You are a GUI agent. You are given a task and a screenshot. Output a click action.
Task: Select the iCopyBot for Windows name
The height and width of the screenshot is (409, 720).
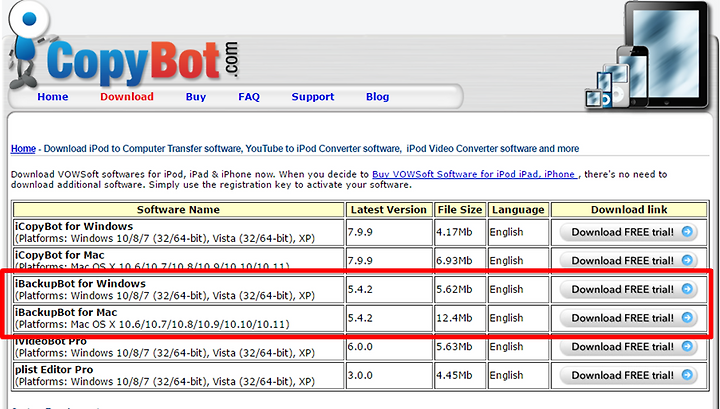74,226
